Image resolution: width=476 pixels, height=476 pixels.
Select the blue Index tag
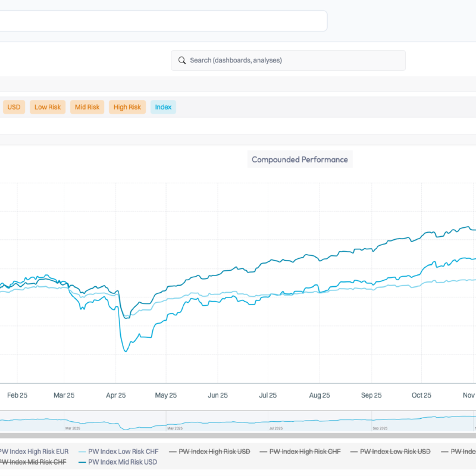(163, 107)
